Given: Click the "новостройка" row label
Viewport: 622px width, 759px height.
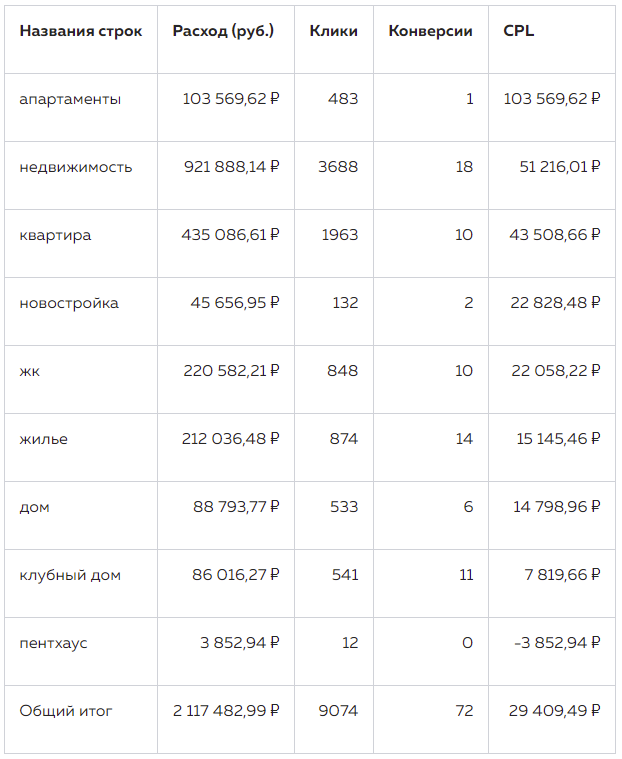Looking at the screenshot, I should (69, 303).
